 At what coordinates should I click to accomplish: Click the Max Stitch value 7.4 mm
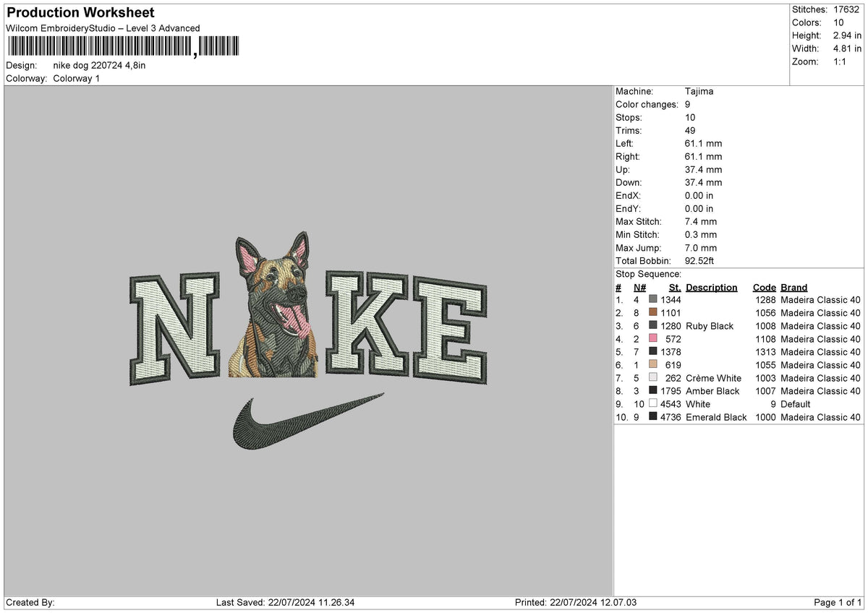click(701, 221)
